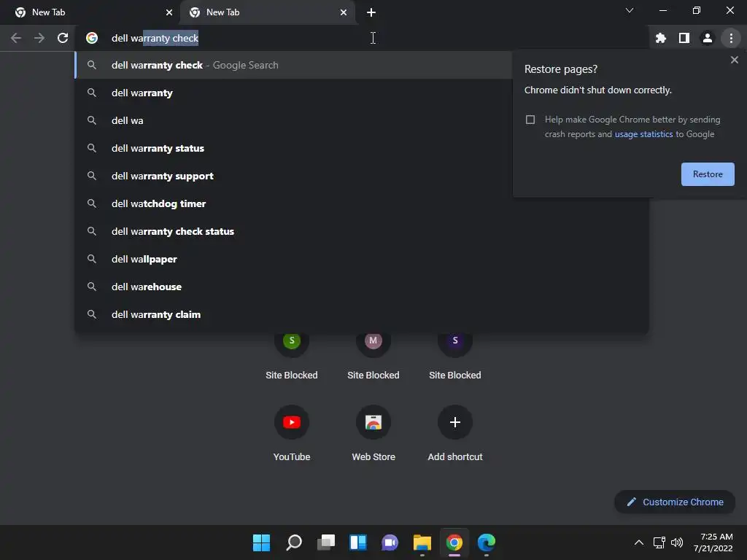Open the usage statistics link
The image size is (747, 560).
(643, 134)
